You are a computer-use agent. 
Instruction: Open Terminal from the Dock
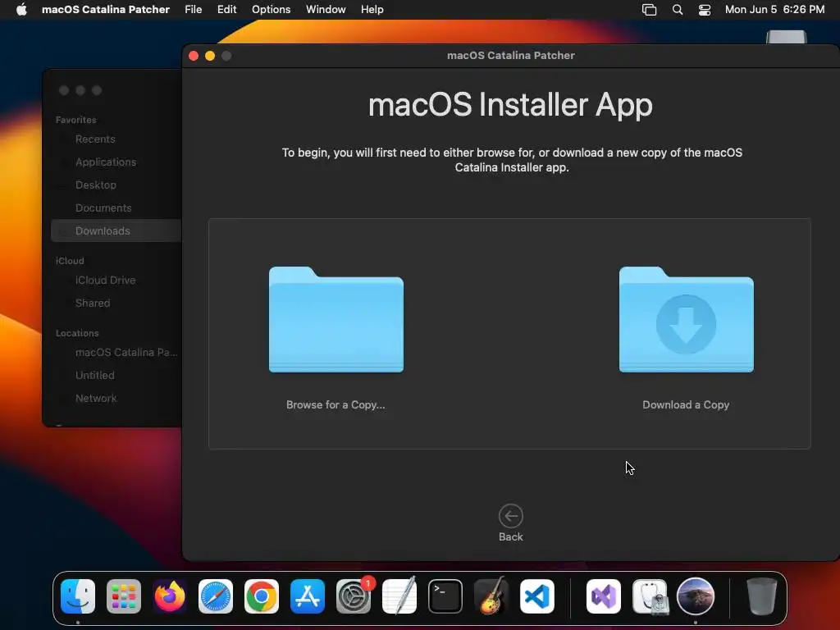coord(445,596)
